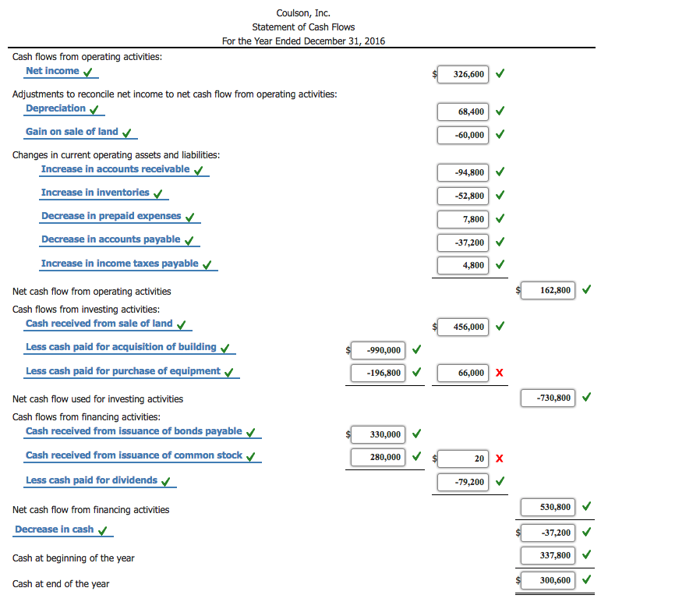Click the green check beside 4,800
The height and width of the screenshot is (602, 700).
pos(500,264)
